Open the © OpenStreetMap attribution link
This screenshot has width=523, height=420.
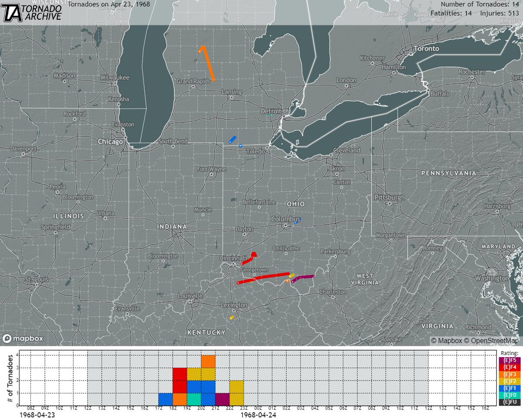pos(491,341)
